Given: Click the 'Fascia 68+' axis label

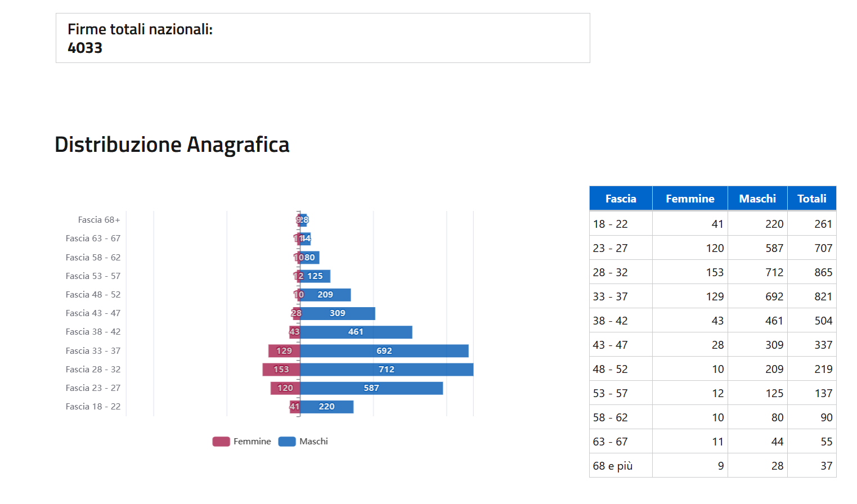Looking at the screenshot, I should tap(99, 220).
